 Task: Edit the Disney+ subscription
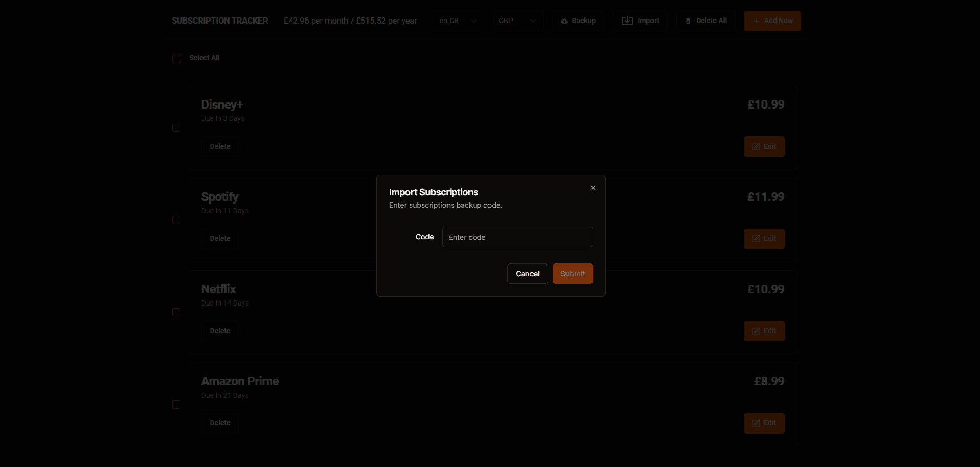click(764, 147)
